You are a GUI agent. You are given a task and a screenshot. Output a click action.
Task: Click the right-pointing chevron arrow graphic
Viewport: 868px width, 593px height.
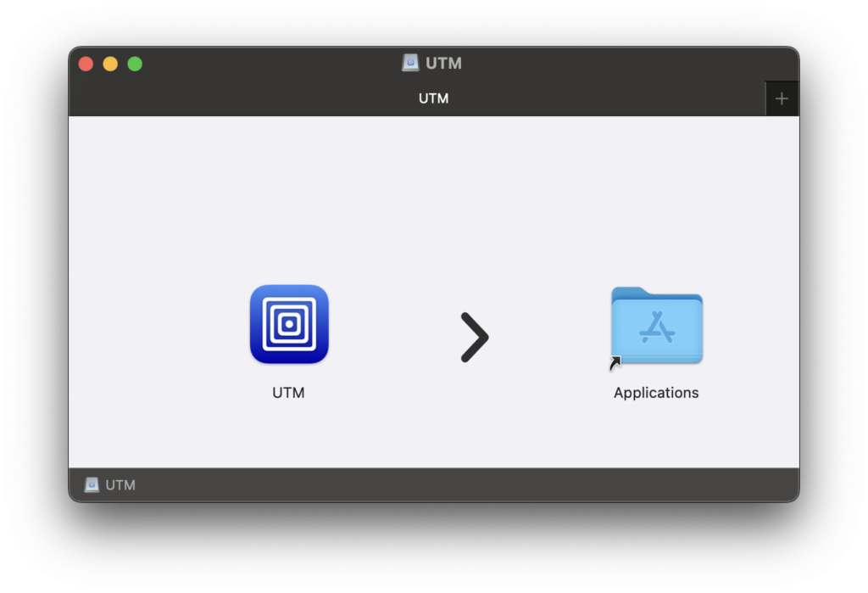coord(475,337)
